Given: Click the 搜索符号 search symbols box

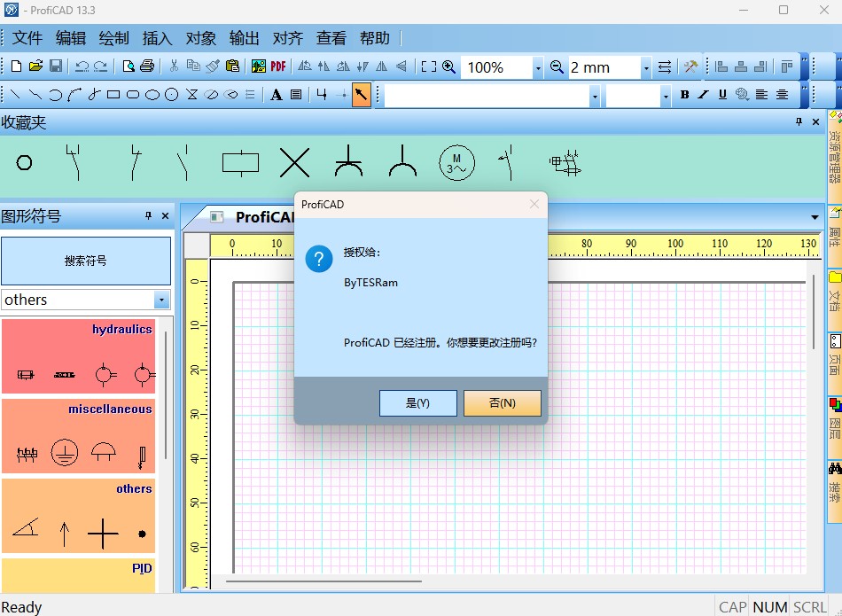Looking at the screenshot, I should [x=86, y=261].
